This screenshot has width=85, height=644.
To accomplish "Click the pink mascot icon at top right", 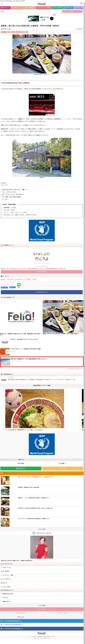I will click(x=81, y=4).
